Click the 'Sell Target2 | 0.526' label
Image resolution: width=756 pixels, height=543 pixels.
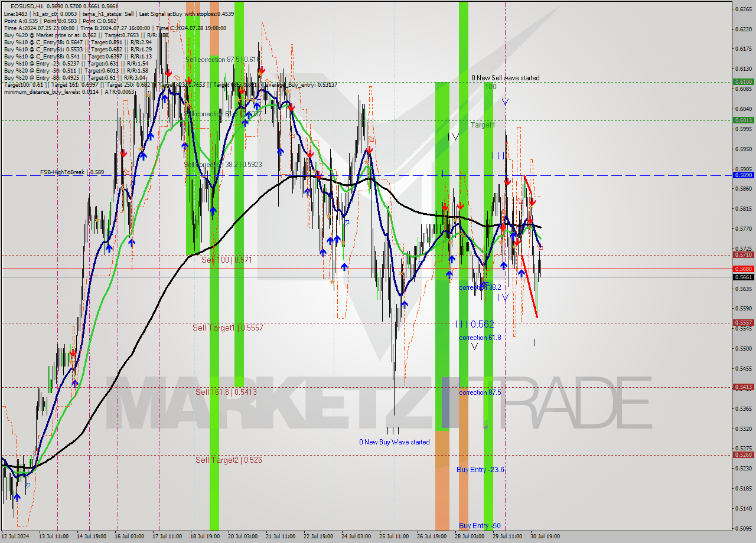pyautogui.click(x=229, y=460)
